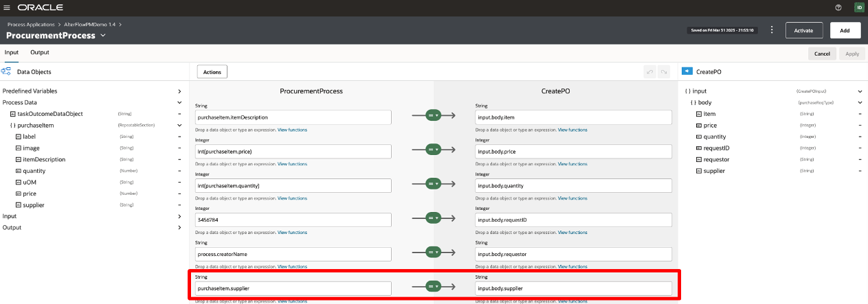Viewport: 868px width, 304px height.
Task: Click the process.creatorName expression field
Action: [x=293, y=254]
